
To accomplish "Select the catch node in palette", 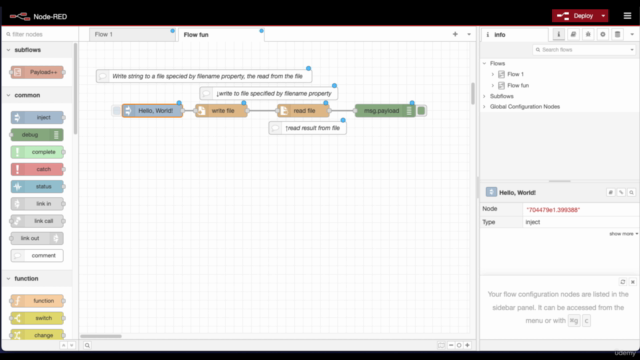I will (37, 169).
